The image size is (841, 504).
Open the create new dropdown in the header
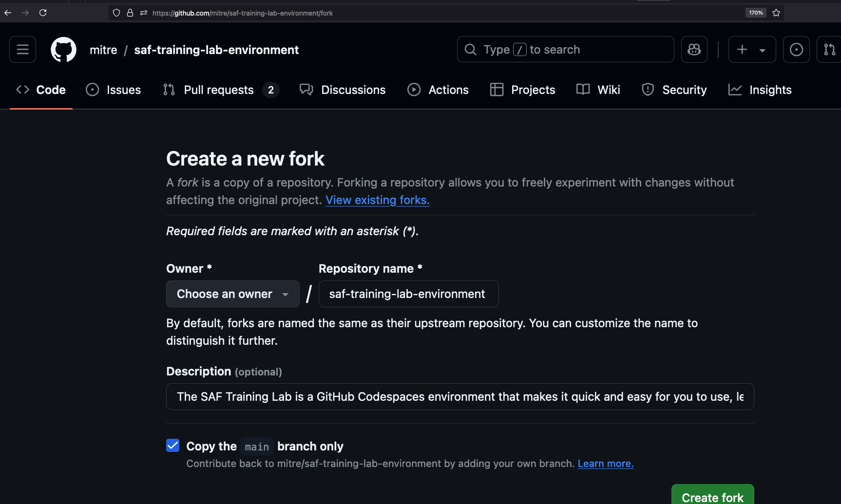coord(751,49)
